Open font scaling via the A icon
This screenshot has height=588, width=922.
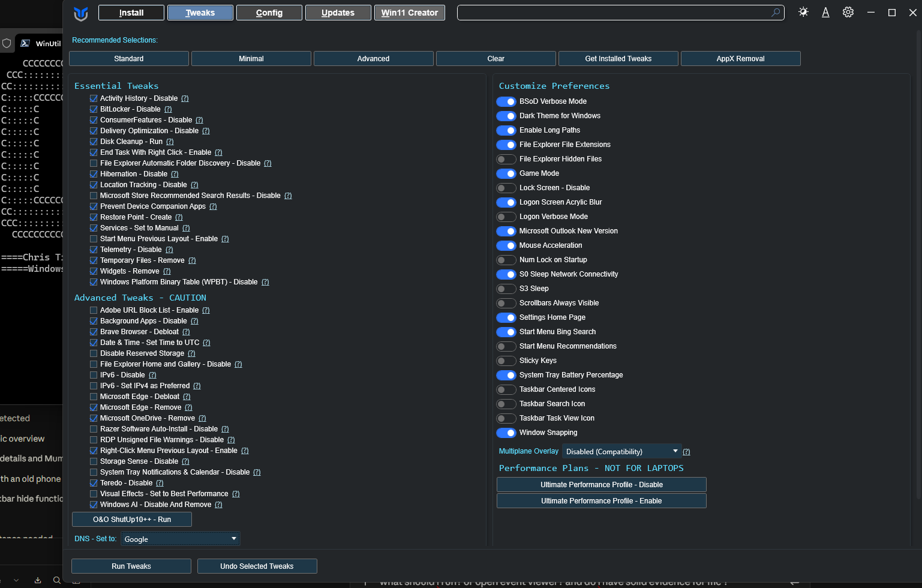coord(825,12)
